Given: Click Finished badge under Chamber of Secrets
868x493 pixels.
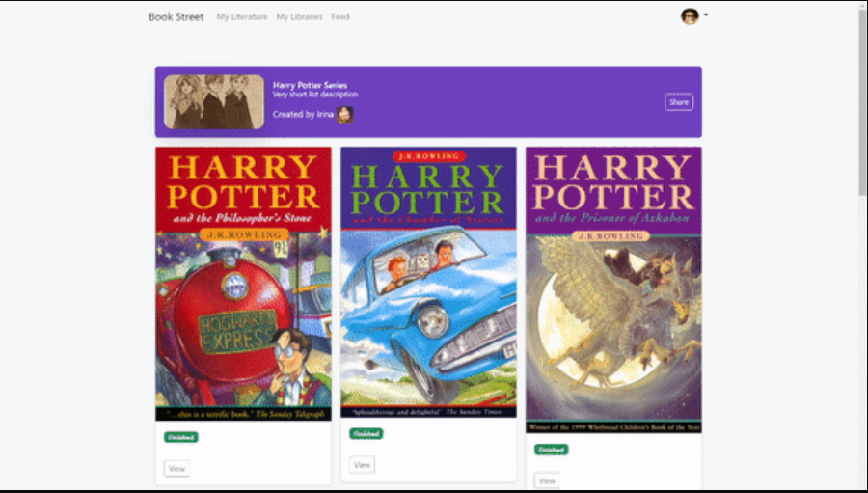Looking at the screenshot, I should (366, 434).
